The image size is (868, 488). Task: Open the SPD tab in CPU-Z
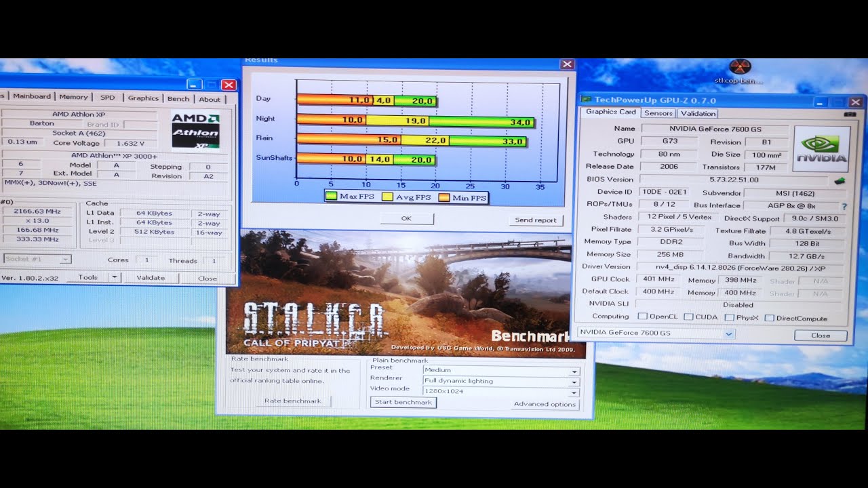click(x=107, y=98)
